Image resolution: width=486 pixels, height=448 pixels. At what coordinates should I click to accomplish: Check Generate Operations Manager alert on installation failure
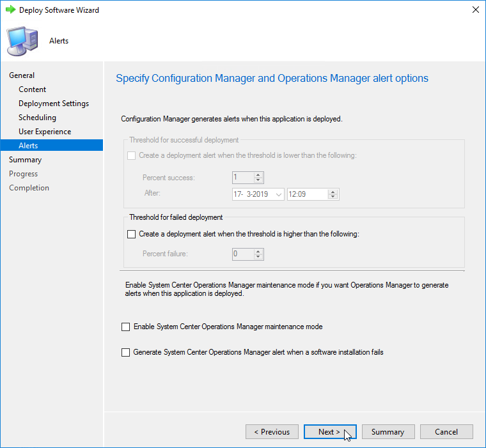125,352
